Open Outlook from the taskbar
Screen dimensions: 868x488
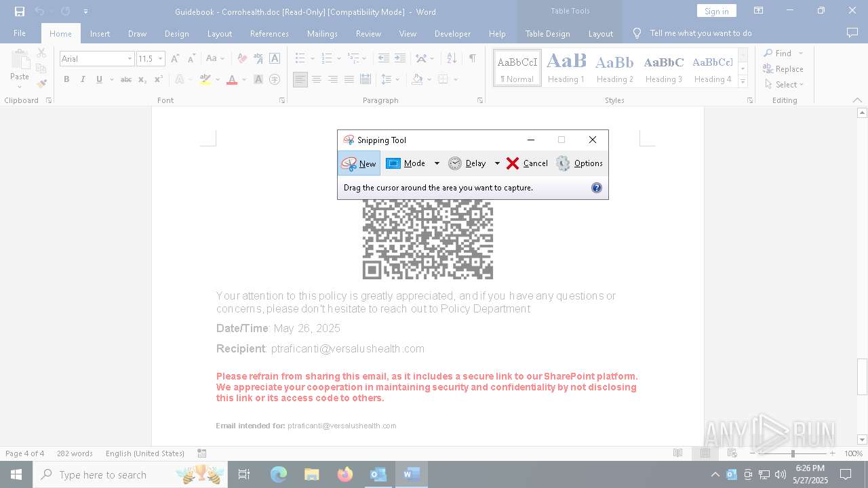click(x=378, y=474)
